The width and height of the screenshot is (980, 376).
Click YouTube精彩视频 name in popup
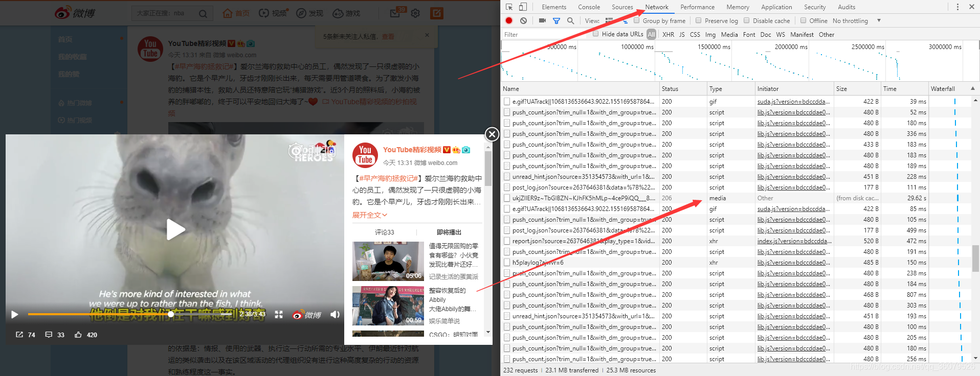(x=412, y=150)
